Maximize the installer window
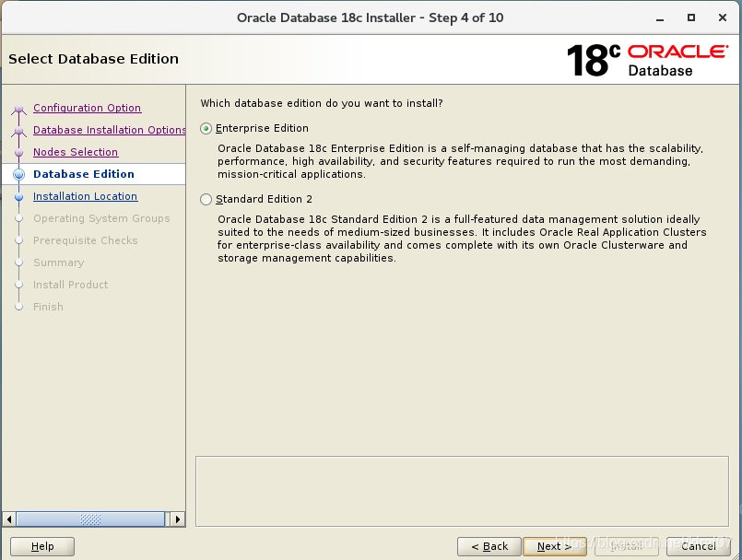Image resolution: width=742 pixels, height=560 pixels. coord(691,18)
